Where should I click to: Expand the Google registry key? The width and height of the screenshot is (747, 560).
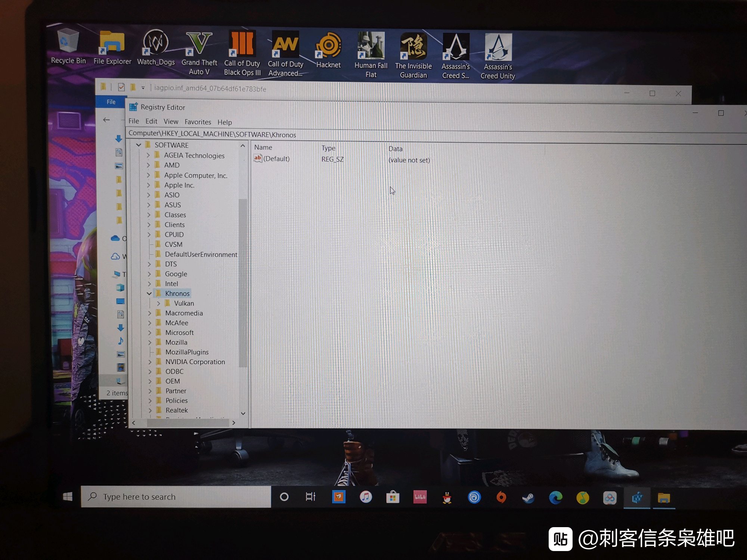(149, 274)
